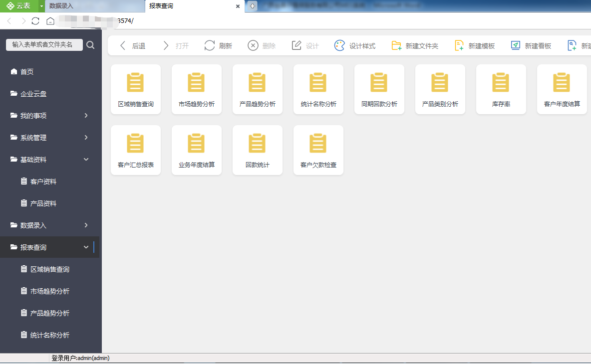591x364 pixels.
Task: Add a new tab with plus button
Action: coord(253,6)
